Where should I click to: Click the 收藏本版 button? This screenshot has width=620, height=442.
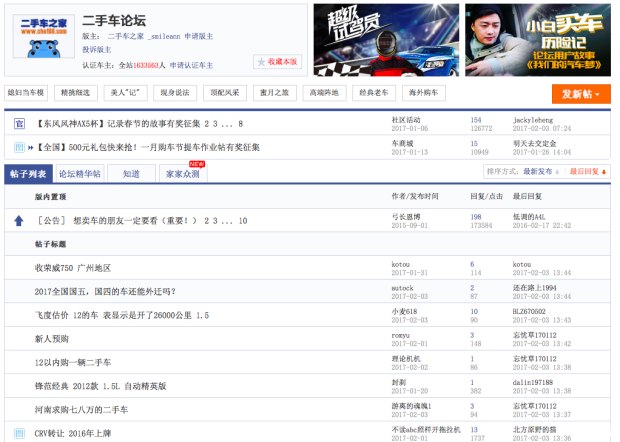[x=278, y=62]
